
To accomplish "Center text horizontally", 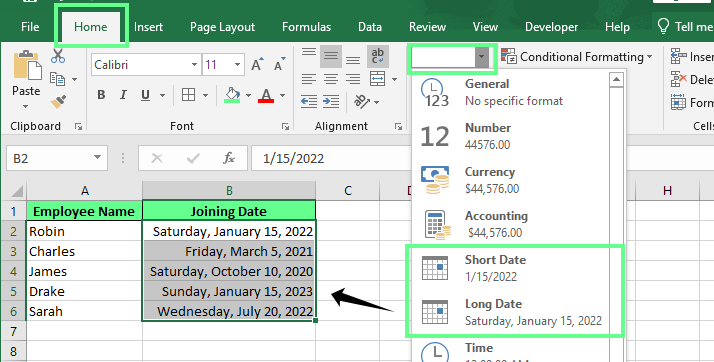I will point(331,79).
